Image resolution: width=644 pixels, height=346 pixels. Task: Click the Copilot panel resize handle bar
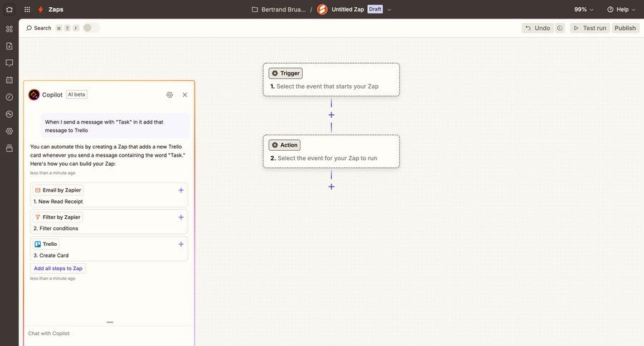coord(109,322)
